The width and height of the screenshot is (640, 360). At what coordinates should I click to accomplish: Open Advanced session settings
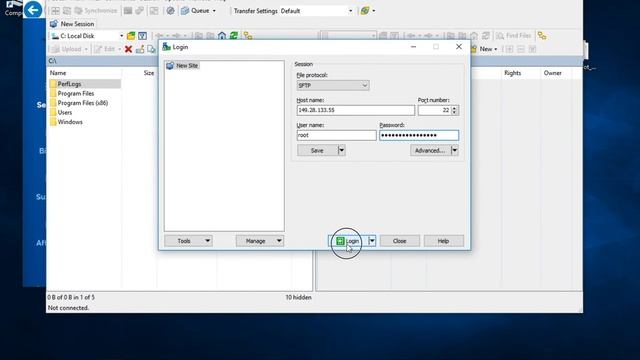[x=430, y=151]
